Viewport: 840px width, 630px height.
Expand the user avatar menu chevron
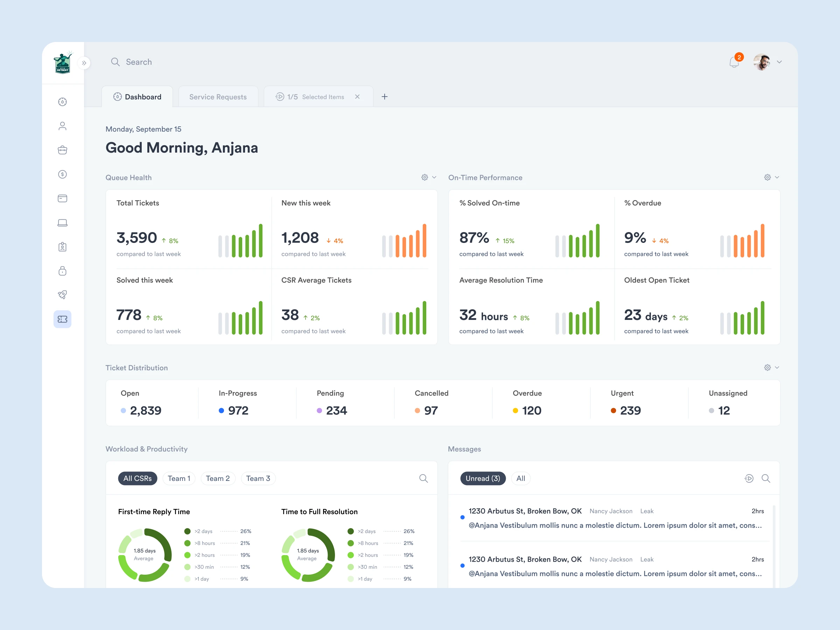tap(779, 62)
